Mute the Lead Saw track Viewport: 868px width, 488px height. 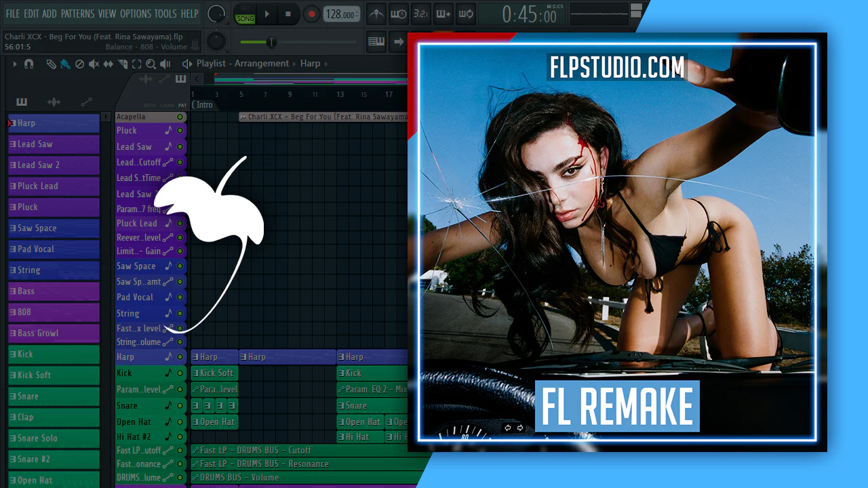(180, 146)
